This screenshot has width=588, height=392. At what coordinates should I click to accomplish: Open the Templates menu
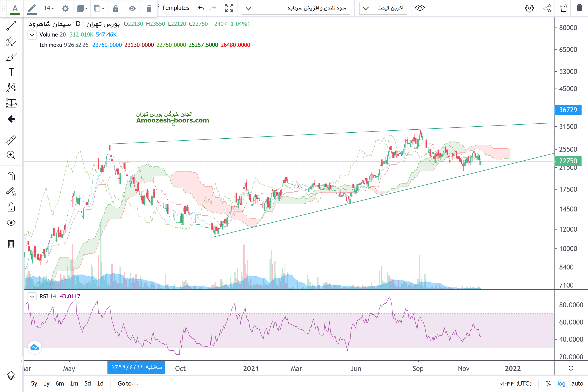175,8
